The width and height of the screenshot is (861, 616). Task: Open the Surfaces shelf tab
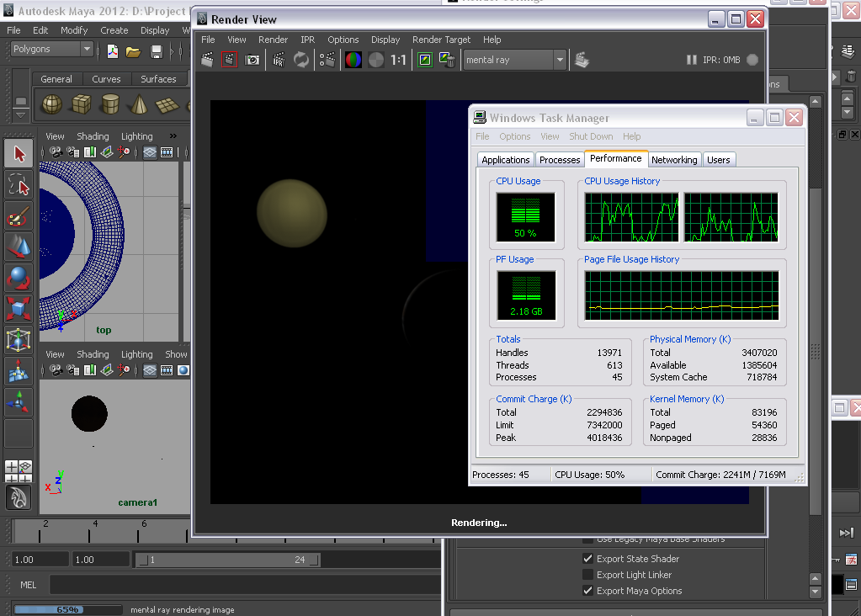(158, 79)
